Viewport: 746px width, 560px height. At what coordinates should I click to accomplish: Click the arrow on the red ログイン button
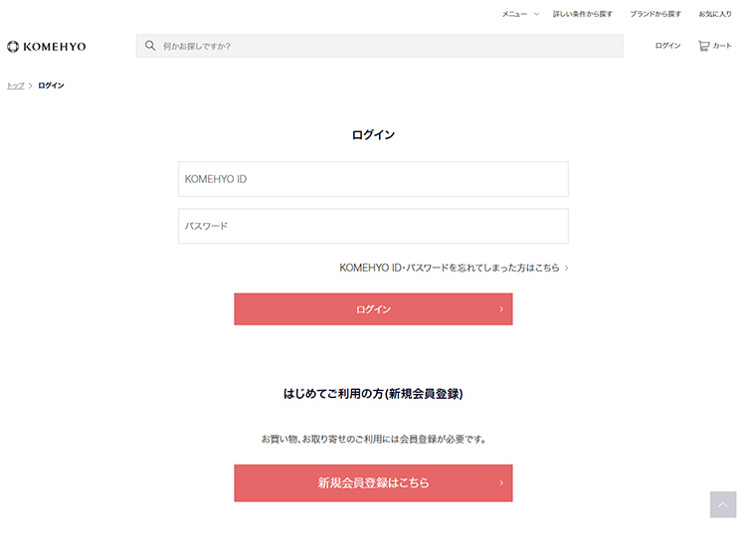500,309
